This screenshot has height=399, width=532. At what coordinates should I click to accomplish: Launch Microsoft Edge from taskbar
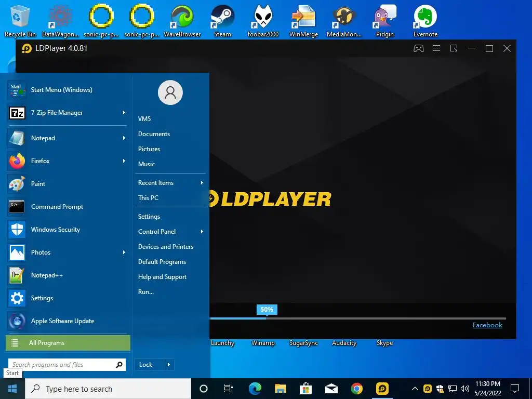tap(255, 389)
